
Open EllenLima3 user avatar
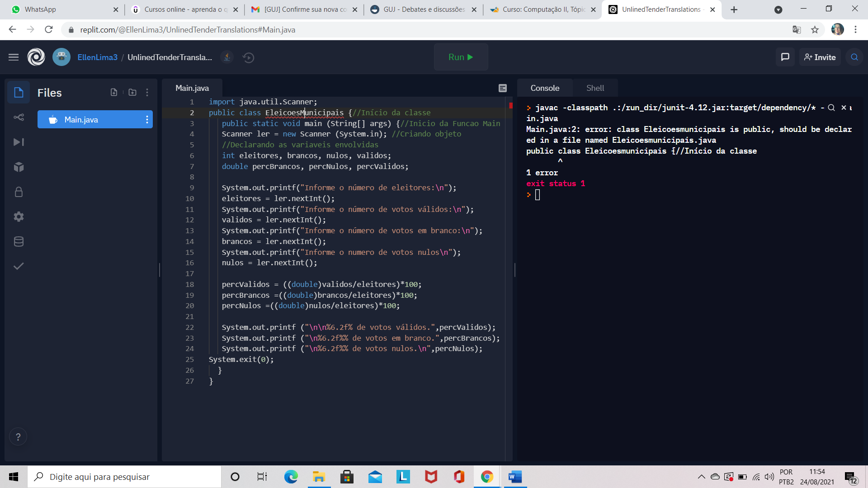click(61, 57)
